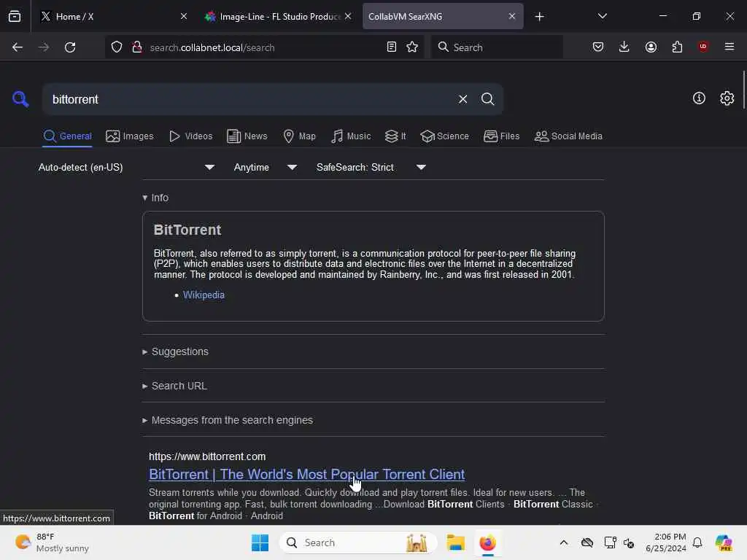This screenshot has width=747, height=560.
Task: Show hidden system tray icons
Action: (564, 542)
